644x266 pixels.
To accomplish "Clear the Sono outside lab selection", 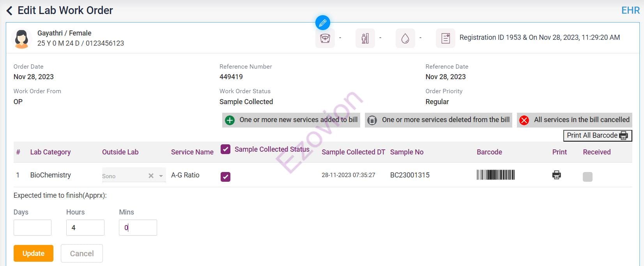I will coord(151,176).
